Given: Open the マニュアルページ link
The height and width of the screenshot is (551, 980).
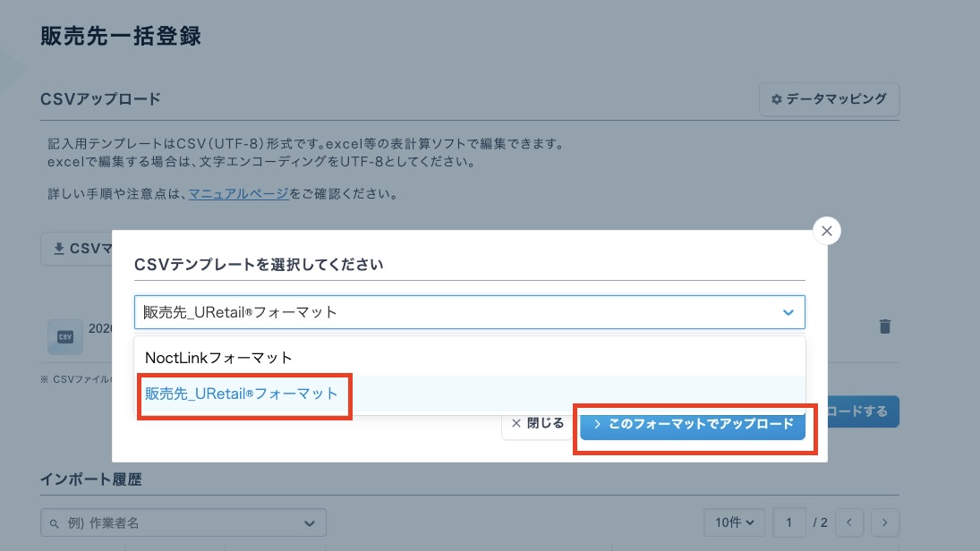Looking at the screenshot, I should (x=238, y=193).
